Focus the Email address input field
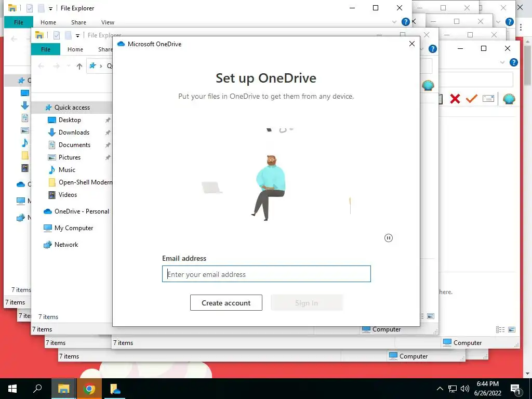Screen dimensions: 532x399 (x=267, y=274)
